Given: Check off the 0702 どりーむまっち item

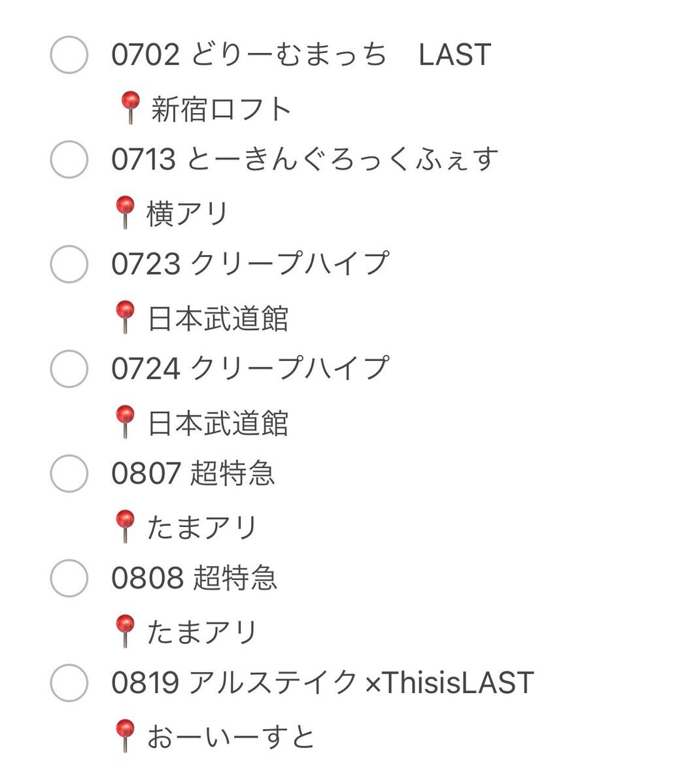Looking at the screenshot, I should click(x=69, y=54).
